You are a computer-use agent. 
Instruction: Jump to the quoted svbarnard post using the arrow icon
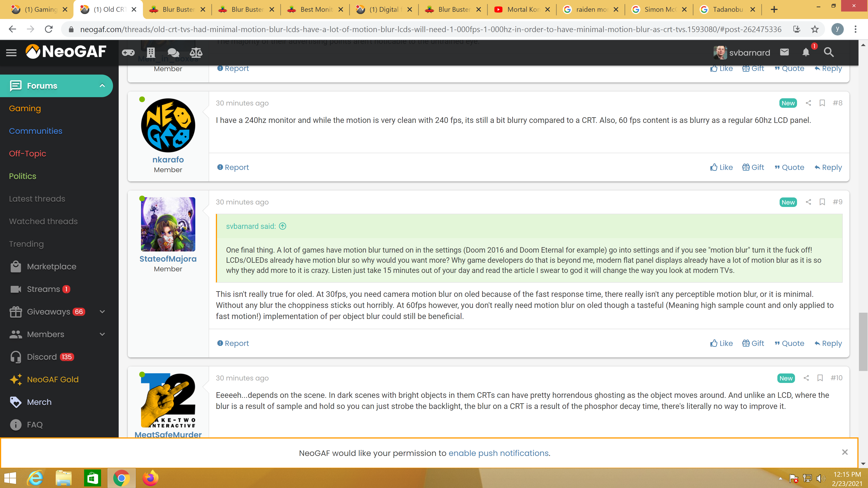283,226
